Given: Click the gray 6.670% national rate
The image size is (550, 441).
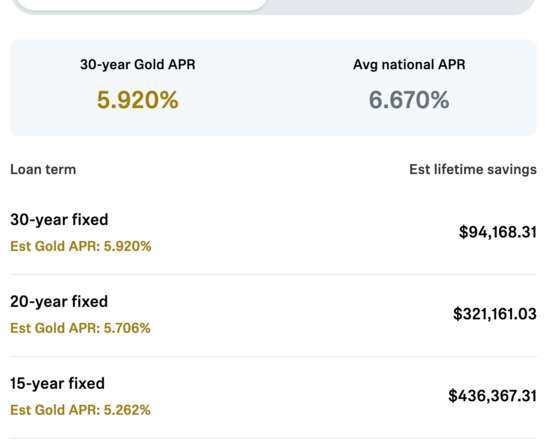Looking at the screenshot, I should click(x=409, y=100).
